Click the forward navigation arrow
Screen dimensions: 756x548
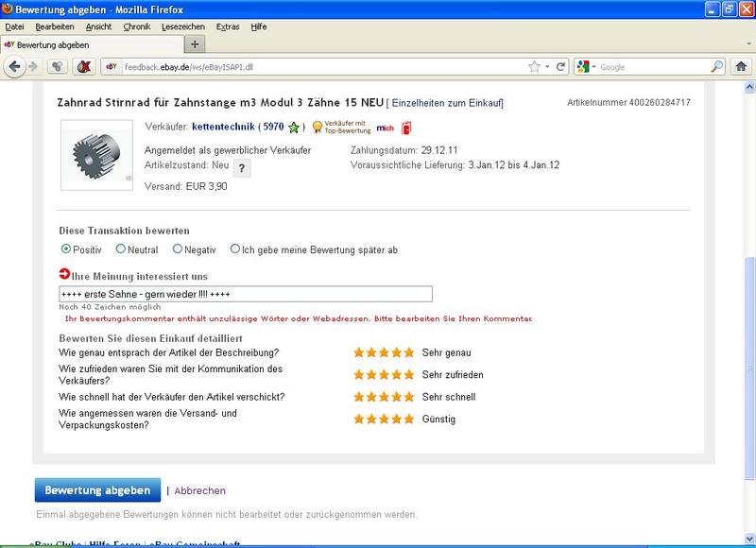click(x=33, y=66)
